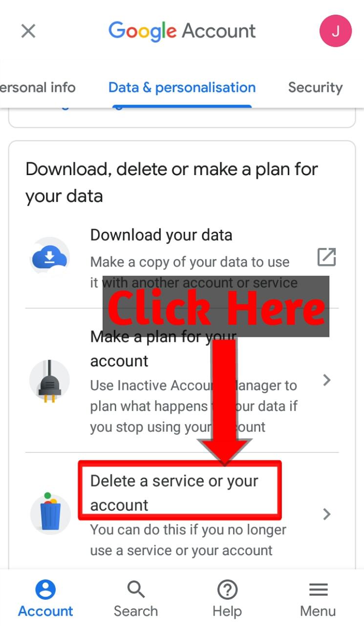364x626 pixels.
Task: Click the Click Here red banner
Action: 216,307
